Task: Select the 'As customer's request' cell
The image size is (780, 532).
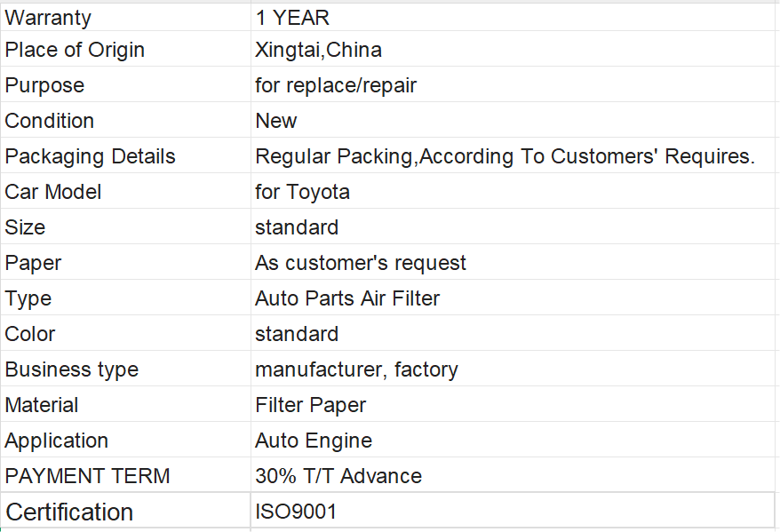Action: tap(361, 263)
